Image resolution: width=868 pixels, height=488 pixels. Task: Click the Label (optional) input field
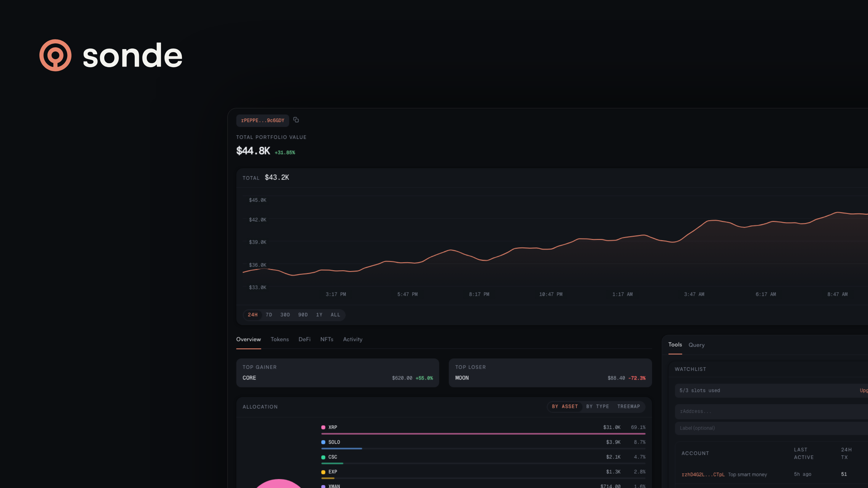point(772,428)
